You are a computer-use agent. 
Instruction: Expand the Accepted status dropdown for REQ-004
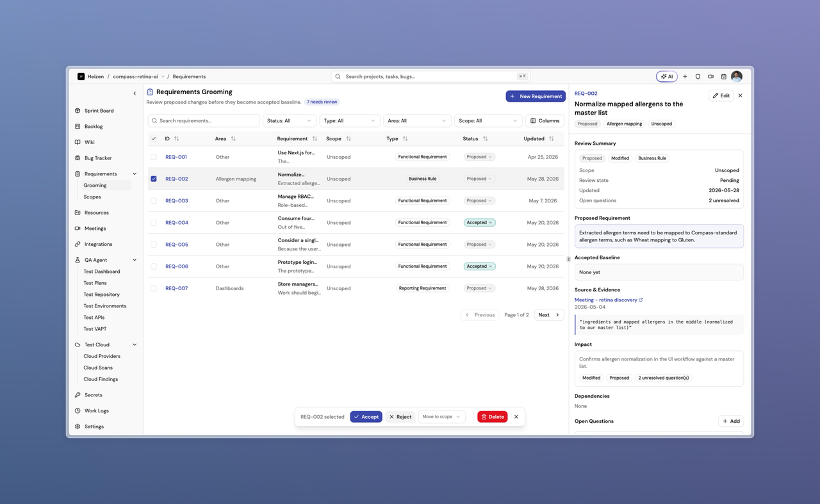480,223
